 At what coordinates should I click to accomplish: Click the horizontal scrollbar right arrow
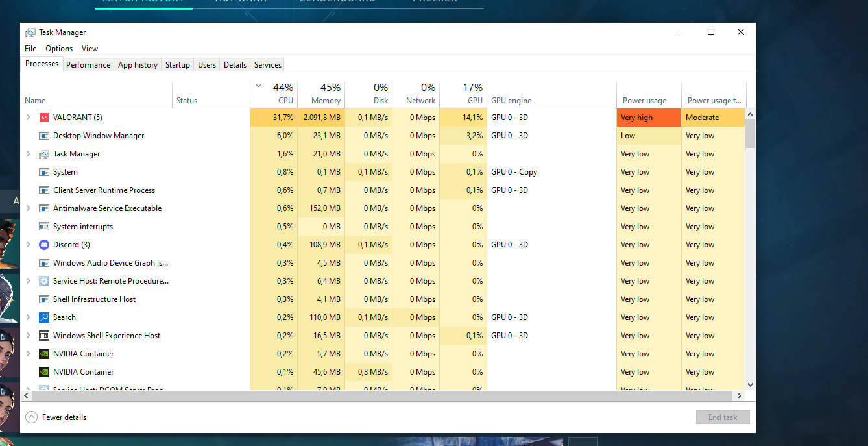click(739, 395)
